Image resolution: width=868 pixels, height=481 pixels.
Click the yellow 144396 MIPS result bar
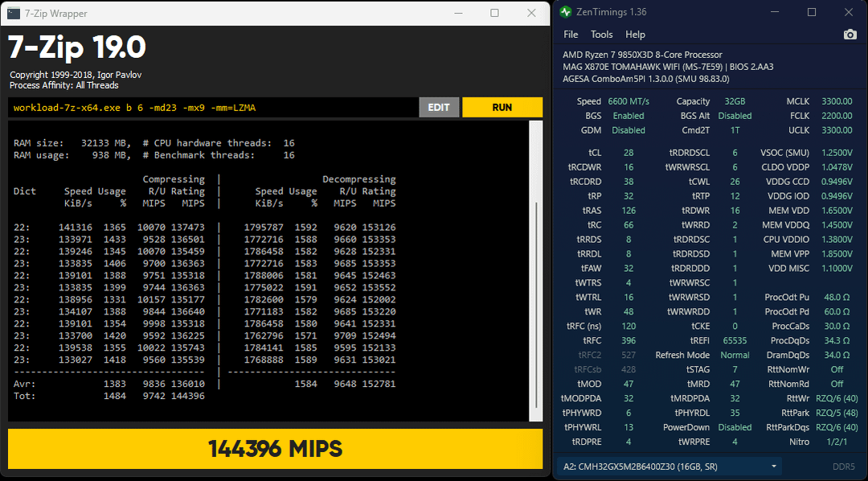275,449
